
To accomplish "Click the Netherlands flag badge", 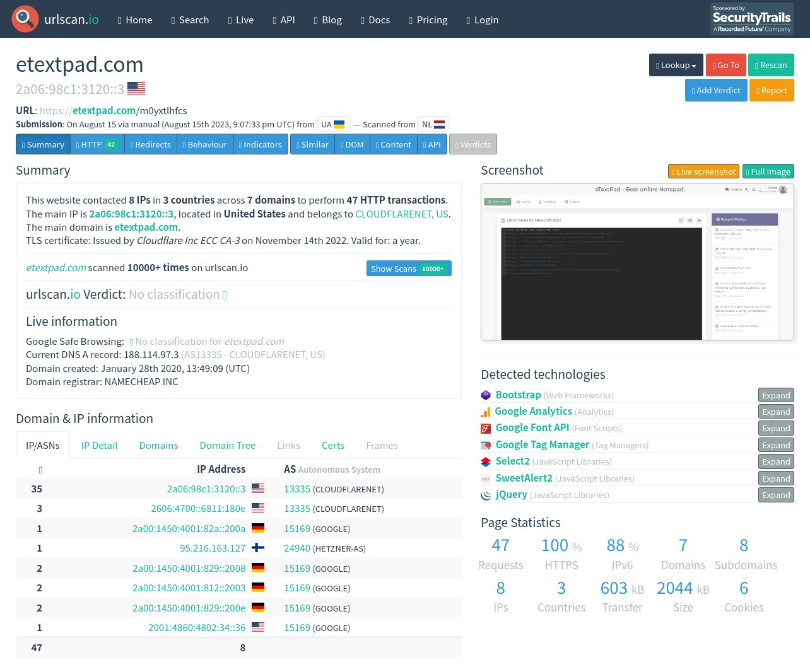I will coord(433,124).
